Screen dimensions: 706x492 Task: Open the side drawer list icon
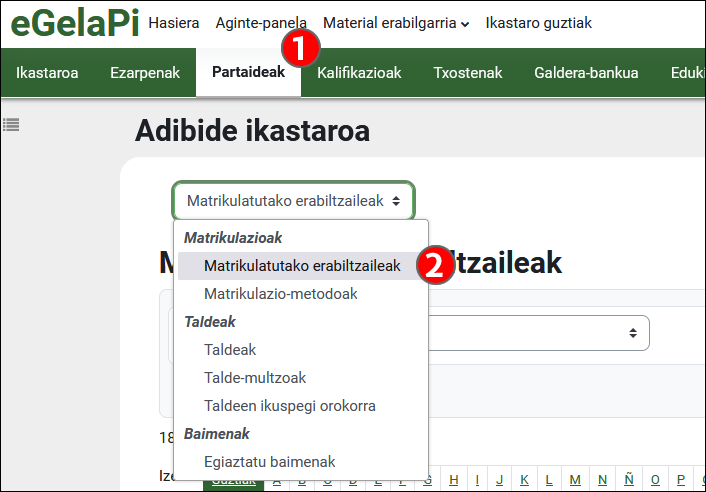coord(12,125)
